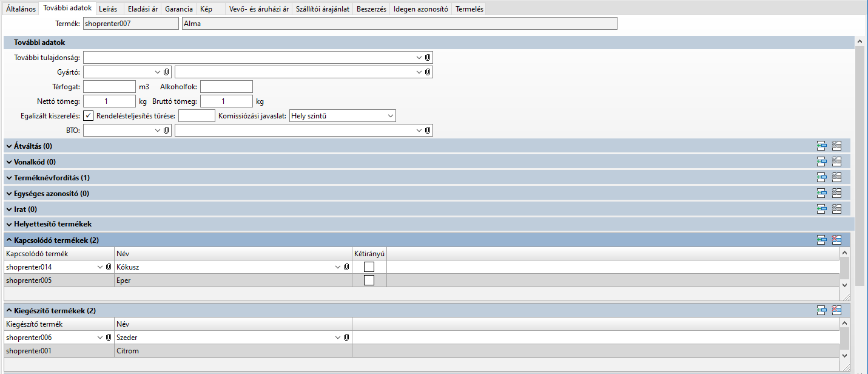Open the Vevő- és áruházi ár tab
This screenshot has height=374, width=868.
pyautogui.click(x=259, y=9)
